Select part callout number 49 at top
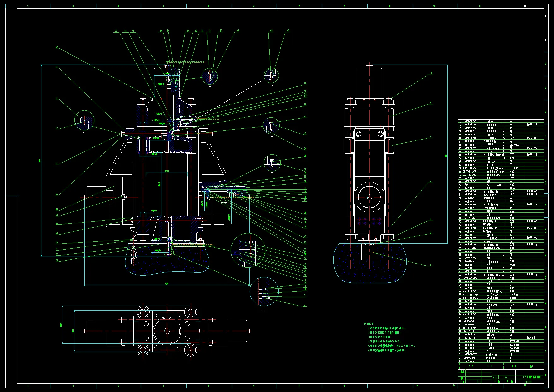Screen dimensions: 554x392 [238, 31]
